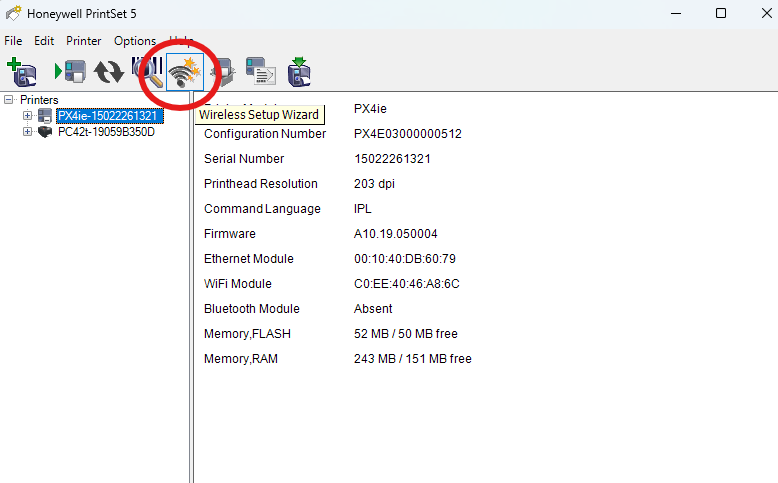778x483 pixels.
Task: Click the PX4E03000000512 value
Action: click(x=408, y=134)
